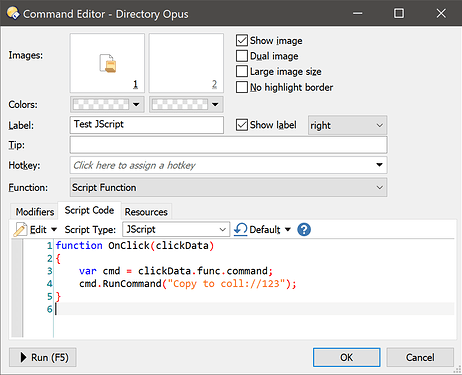Open the Function dropdown showing Script Function
This screenshot has width=462, height=375.
pyautogui.click(x=228, y=187)
